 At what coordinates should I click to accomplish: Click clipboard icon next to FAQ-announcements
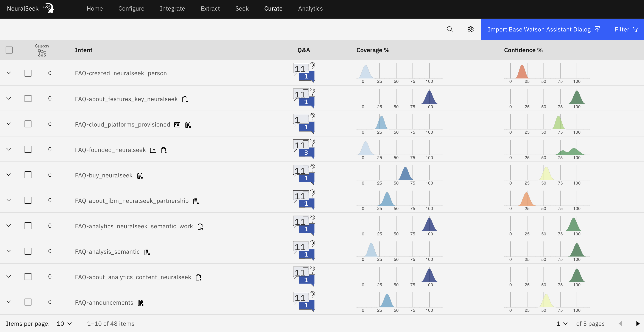click(141, 303)
